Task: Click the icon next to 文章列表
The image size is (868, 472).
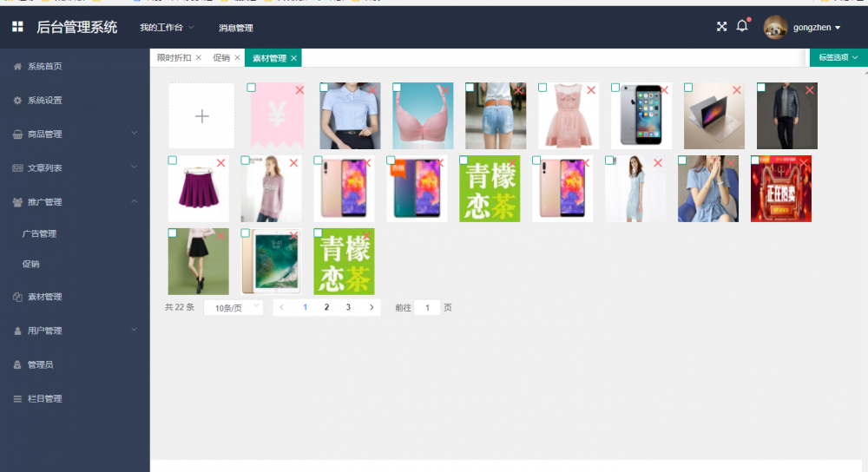Action: click(17, 168)
